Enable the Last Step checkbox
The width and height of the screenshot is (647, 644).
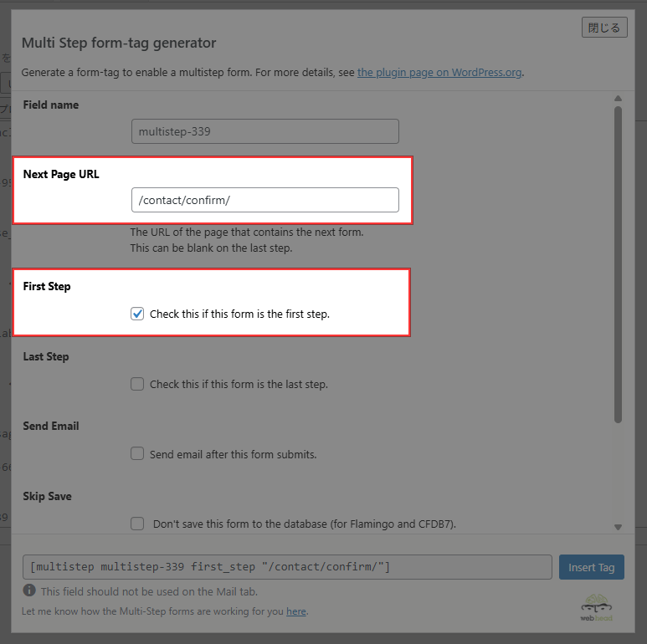pos(137,385)
